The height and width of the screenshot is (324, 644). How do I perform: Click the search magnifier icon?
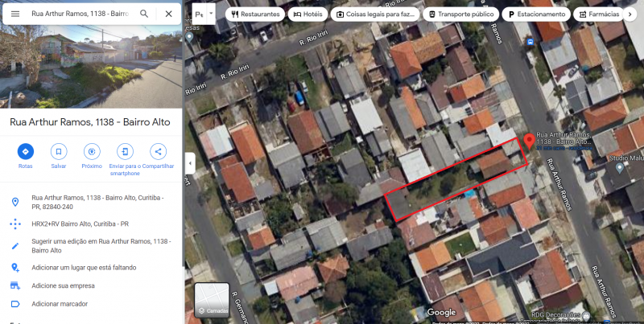pyautogui.click(x=144, y=14)
